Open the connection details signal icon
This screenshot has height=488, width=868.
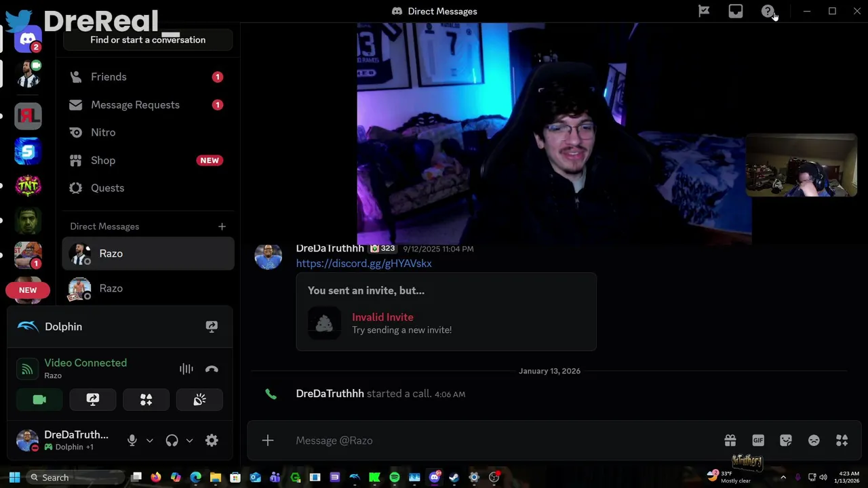(27, 369)
